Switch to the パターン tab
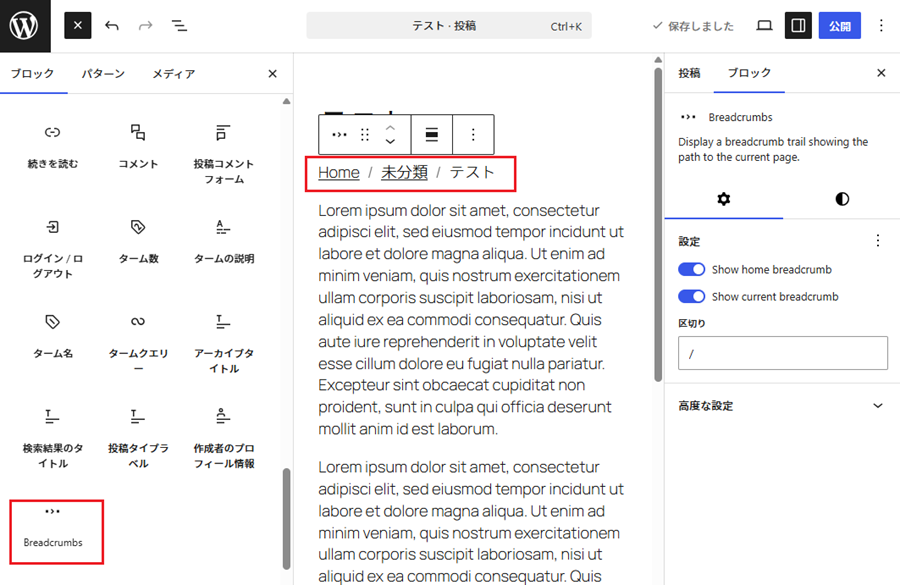The image size is (900, 585). [x=103, y=74]
